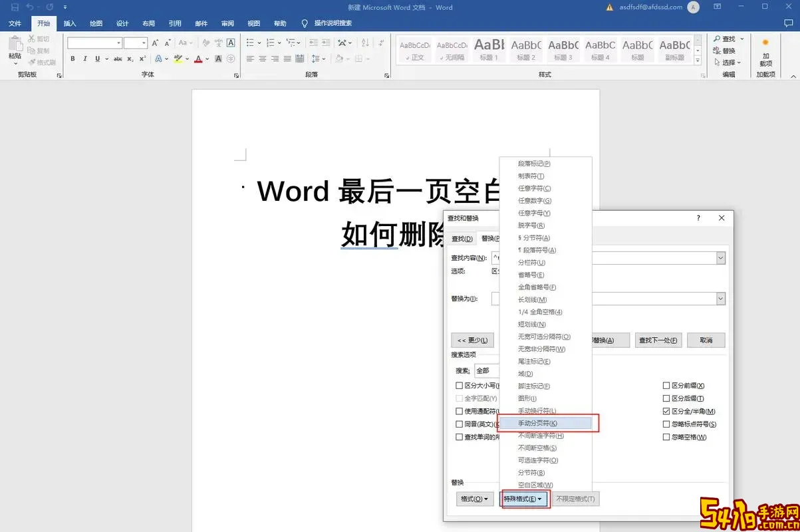Choose Paragraph Mark from the special list

(545, 164)
